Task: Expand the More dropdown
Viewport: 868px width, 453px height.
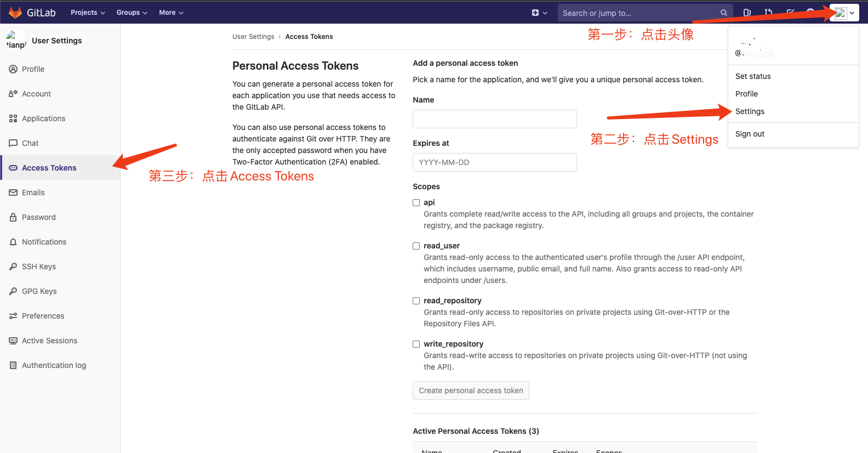Action: (171, 13)
